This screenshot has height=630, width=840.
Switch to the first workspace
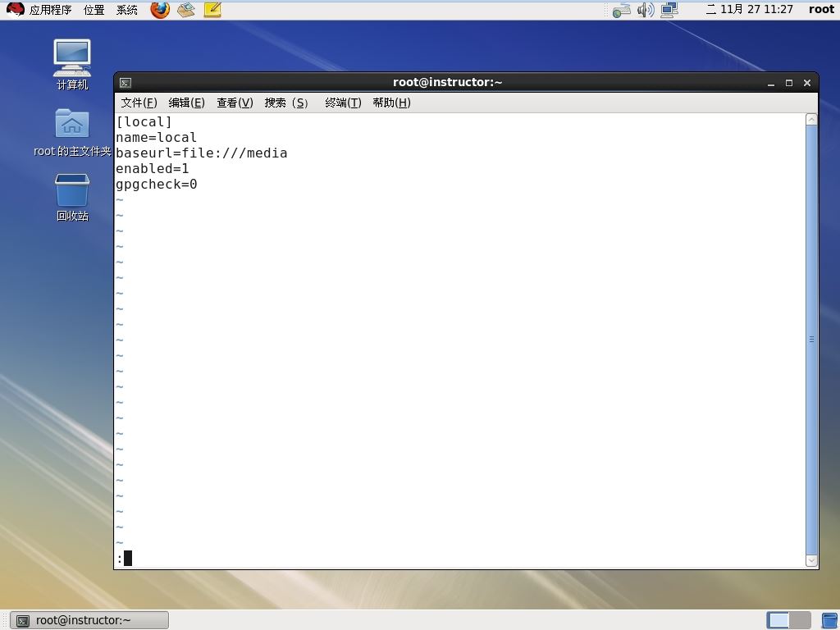pos(778,620)
